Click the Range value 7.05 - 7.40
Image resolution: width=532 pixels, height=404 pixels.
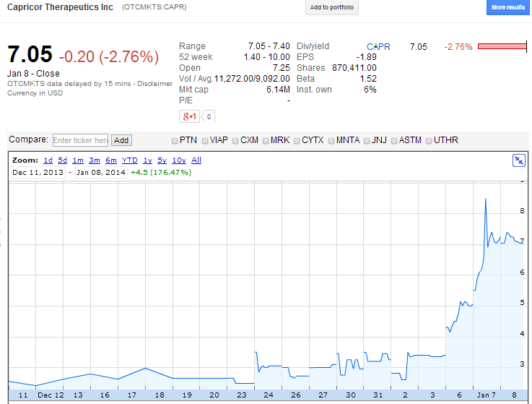tap(269, 46)
